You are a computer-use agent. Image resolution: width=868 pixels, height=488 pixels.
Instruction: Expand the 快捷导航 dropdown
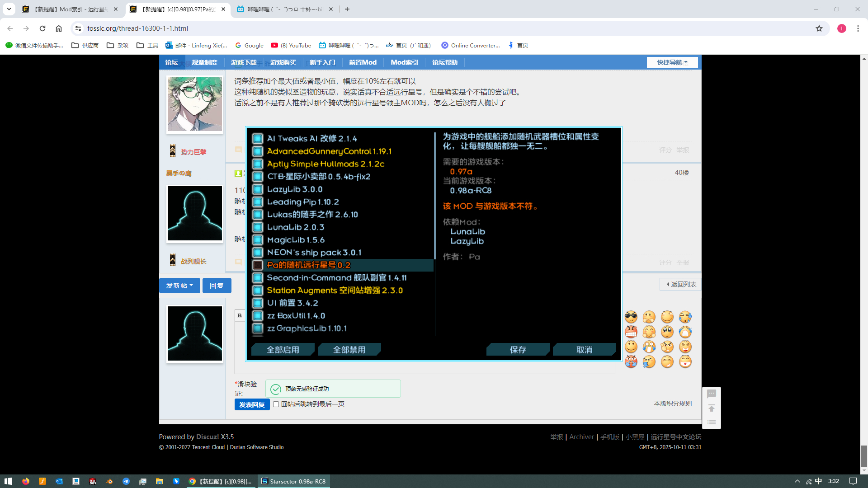click(672, 62)
